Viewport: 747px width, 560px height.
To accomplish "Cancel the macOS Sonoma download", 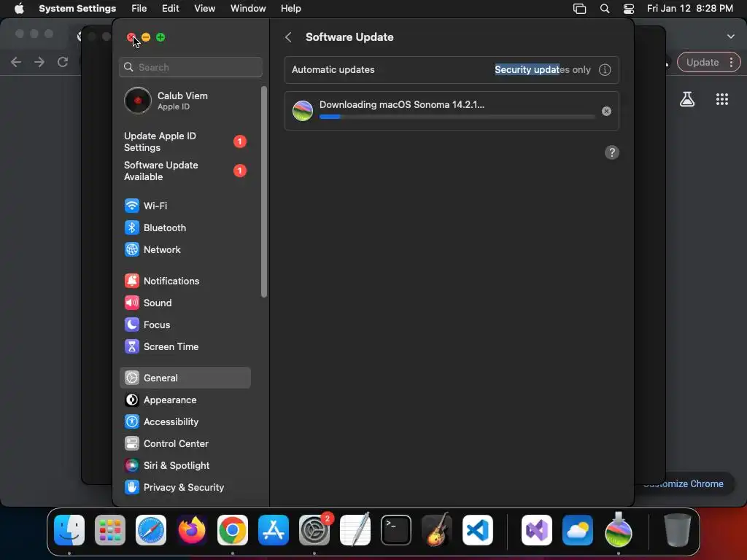I will click(x=606, y=112).
